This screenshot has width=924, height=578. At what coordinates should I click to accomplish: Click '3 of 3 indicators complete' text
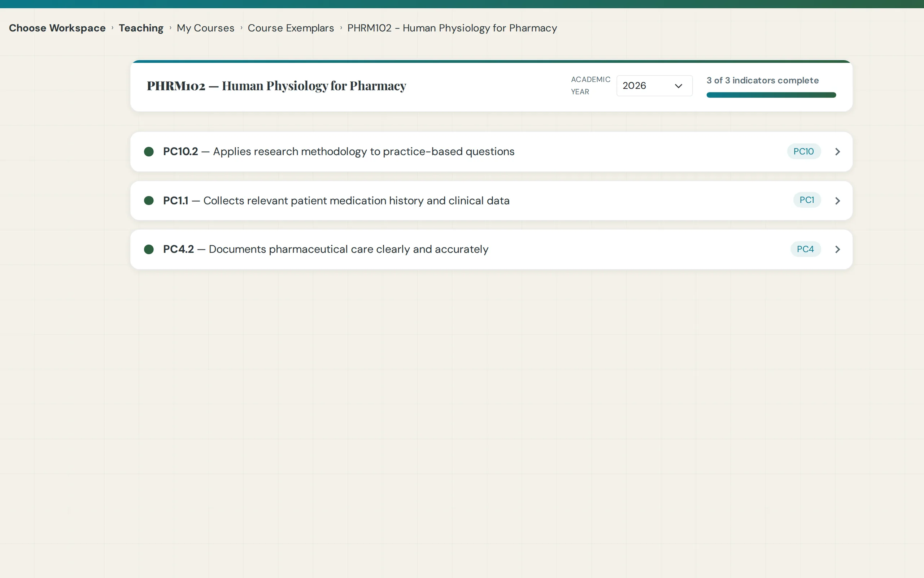pyautogui.click(x=763, y=80)
